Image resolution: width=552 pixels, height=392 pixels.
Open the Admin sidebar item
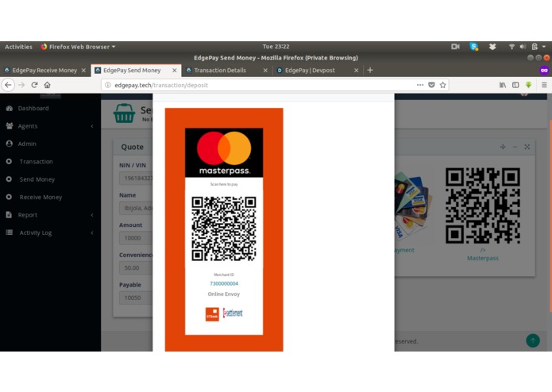click(27, 144)
